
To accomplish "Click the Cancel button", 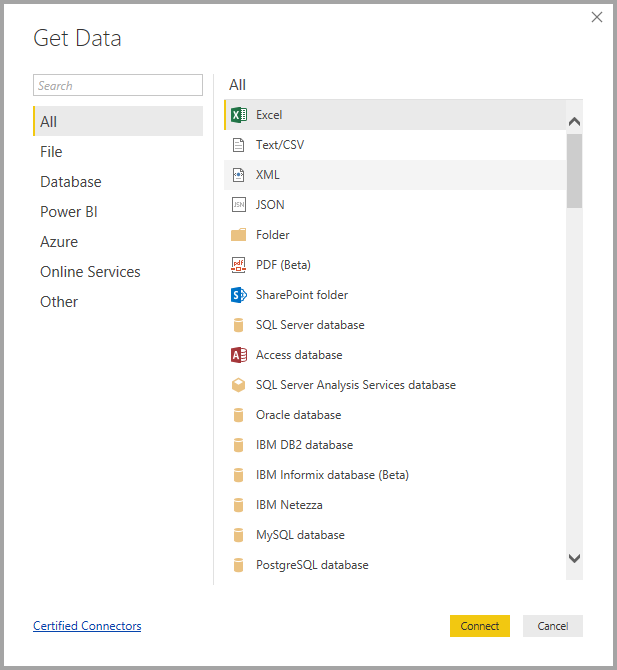I will [553, 626].
